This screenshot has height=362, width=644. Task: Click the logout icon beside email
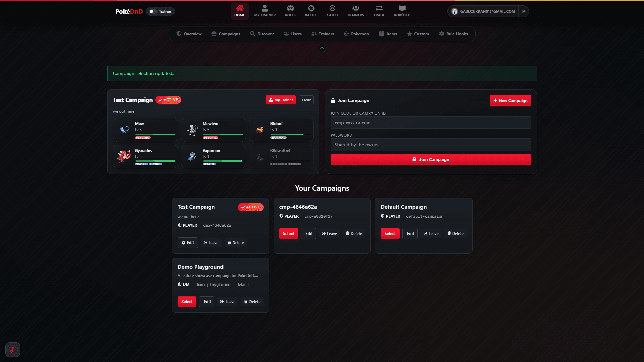click(x=524, y=11)
